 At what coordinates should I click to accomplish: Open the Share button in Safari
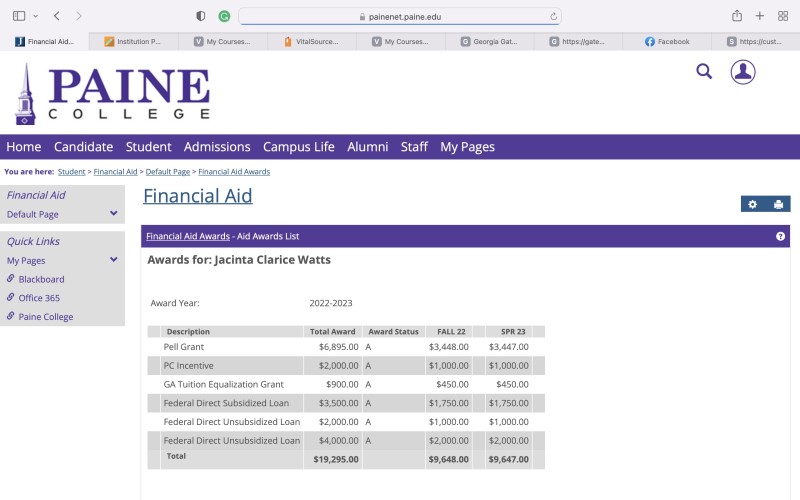(737, 16)
